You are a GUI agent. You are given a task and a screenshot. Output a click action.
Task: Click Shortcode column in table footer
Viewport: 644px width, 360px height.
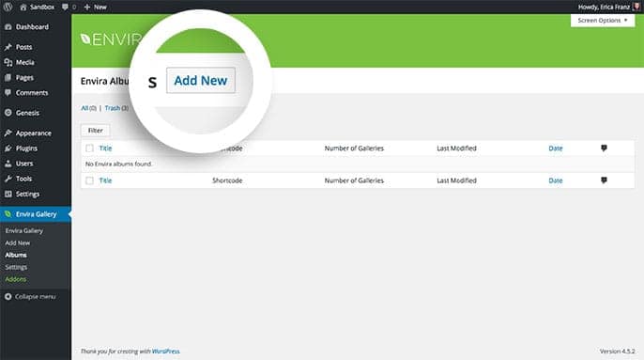pos(227,180)
